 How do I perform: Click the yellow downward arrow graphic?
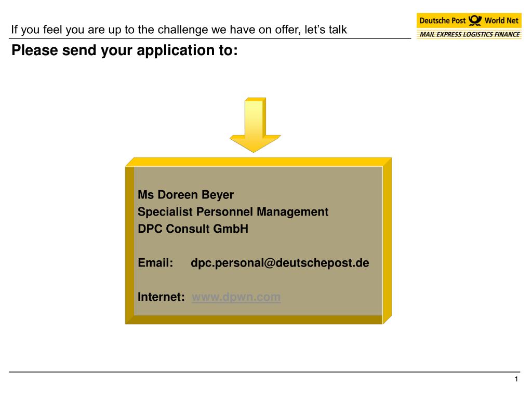click(255, 125)
